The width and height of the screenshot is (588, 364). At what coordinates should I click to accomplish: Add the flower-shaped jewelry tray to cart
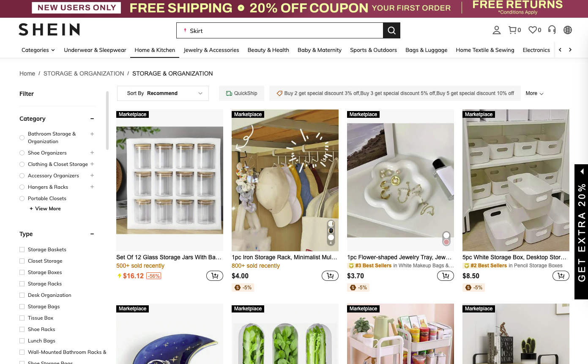(445, 275)
